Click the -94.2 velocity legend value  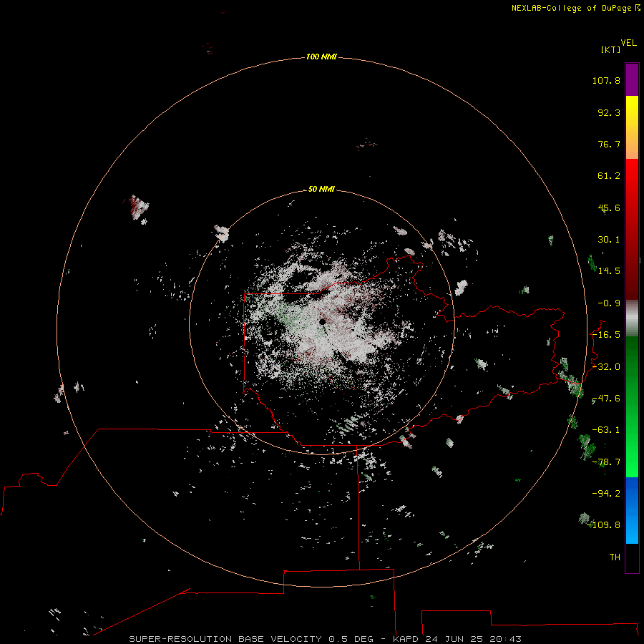606,493
